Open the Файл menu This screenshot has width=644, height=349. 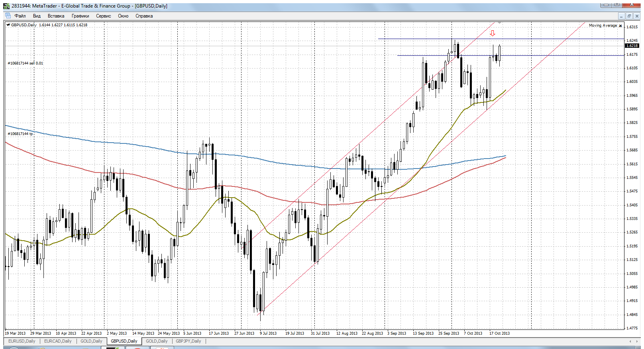coord(20,16)
